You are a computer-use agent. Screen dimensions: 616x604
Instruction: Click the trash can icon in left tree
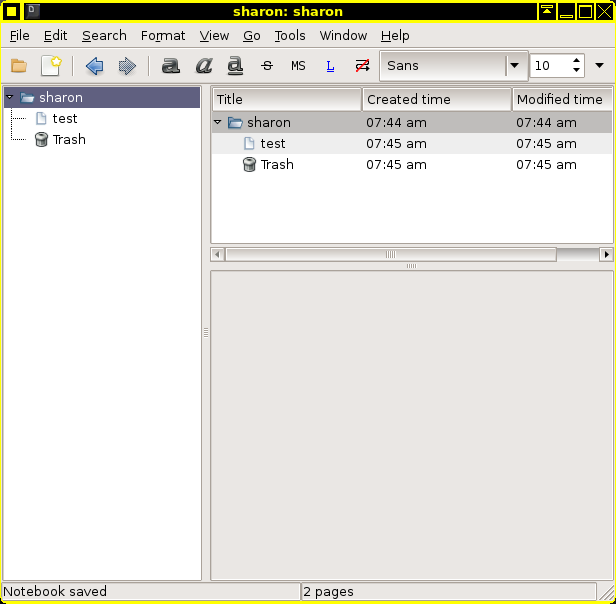41,140
